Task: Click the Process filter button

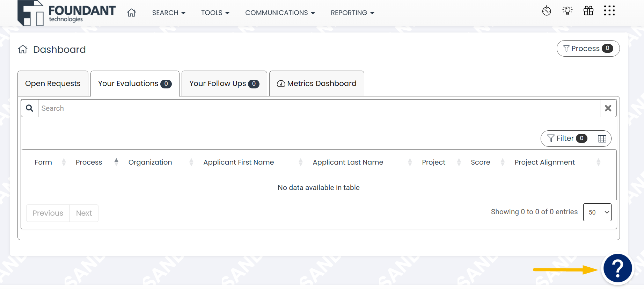Action: coord(588,49)
